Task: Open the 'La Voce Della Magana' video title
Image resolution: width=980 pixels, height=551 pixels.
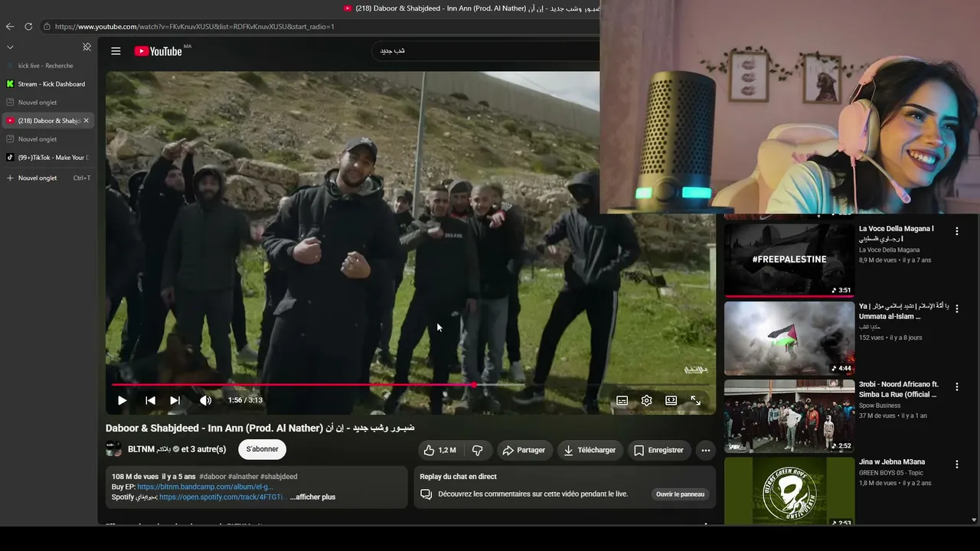Action: [x=897, y=233]
